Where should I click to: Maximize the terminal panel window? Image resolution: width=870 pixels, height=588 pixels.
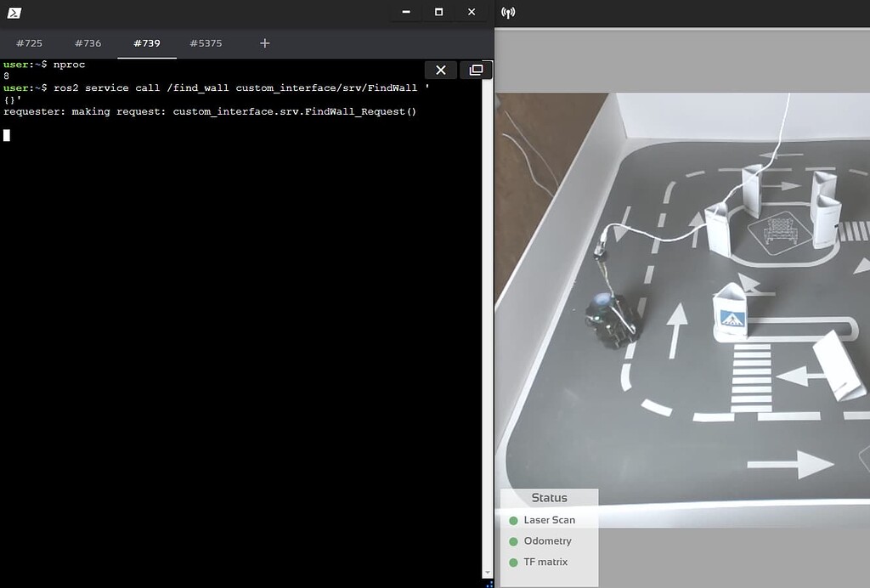[439, 12]
